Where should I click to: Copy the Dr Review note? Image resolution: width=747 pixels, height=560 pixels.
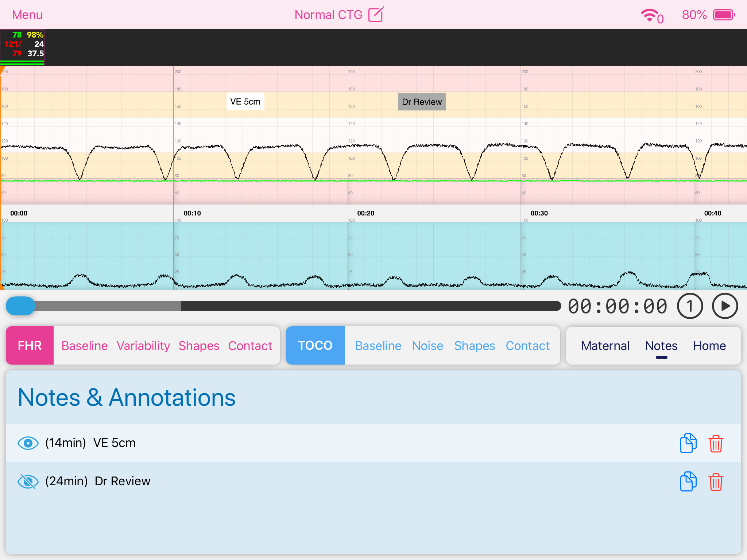click(688, 482)
